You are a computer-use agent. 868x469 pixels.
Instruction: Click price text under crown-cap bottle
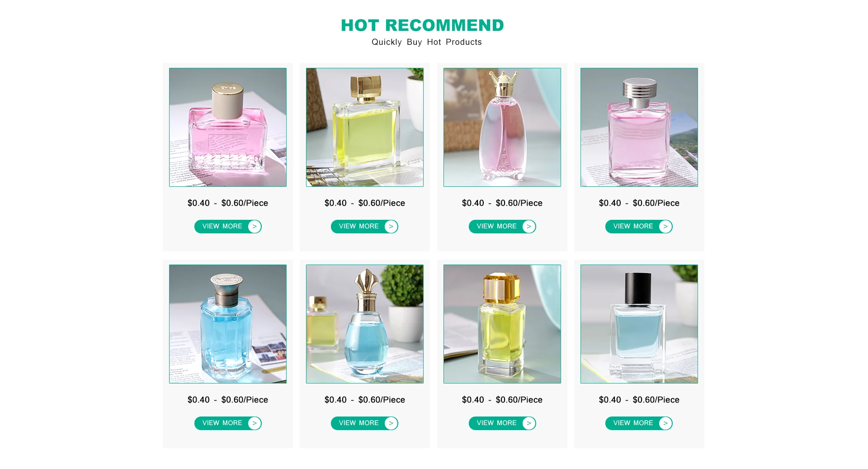pyautogui.click(x=502, y=203)
